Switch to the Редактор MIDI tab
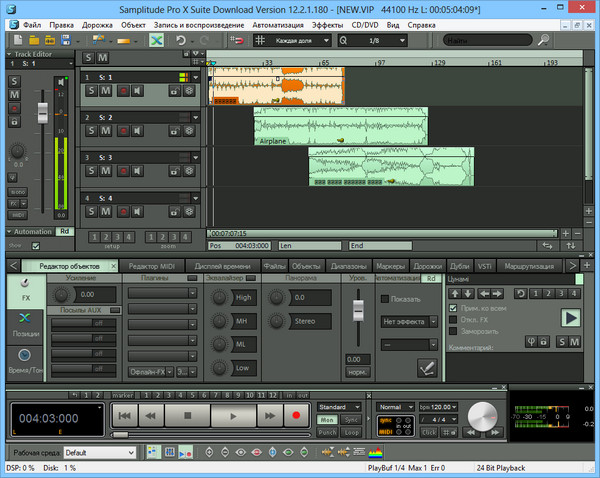The image size is (600, 478). click(152, 266)
